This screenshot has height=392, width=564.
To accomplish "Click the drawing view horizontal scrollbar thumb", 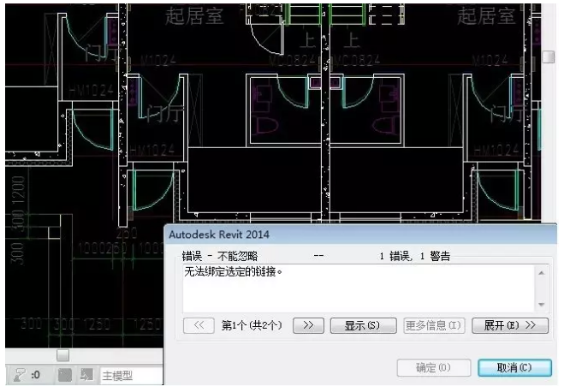I will coord(62,354).
